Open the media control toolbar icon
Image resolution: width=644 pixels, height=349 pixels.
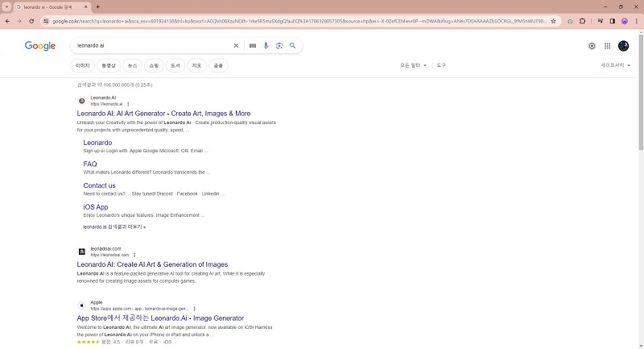tap(601, 21)
